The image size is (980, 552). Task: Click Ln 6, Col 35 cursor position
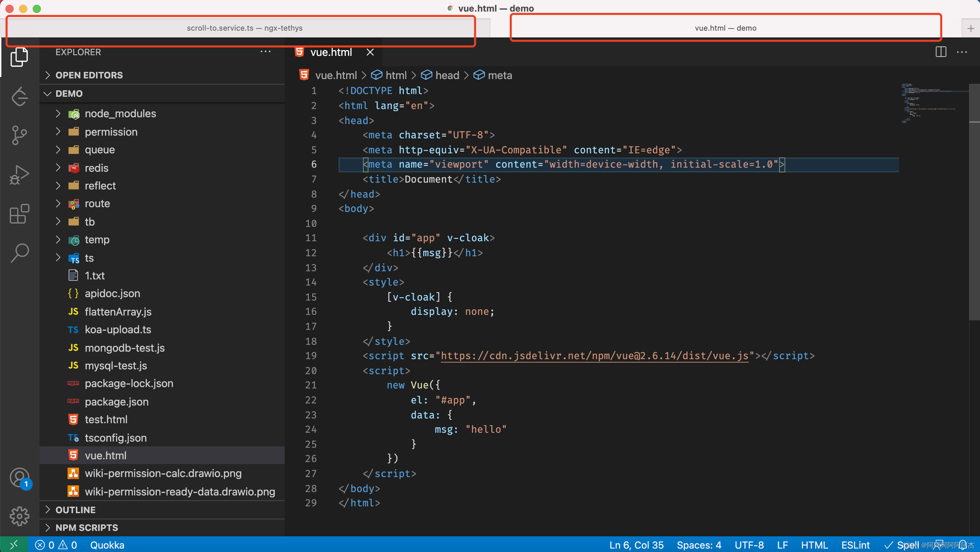636,545
